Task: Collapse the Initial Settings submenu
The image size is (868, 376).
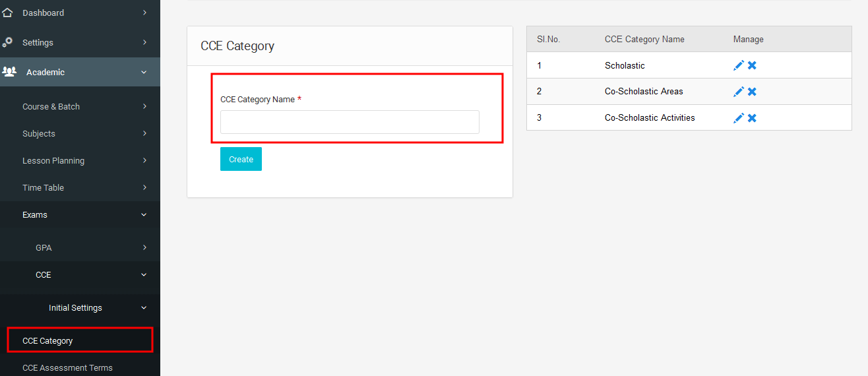Action: [x=144, y=307]
